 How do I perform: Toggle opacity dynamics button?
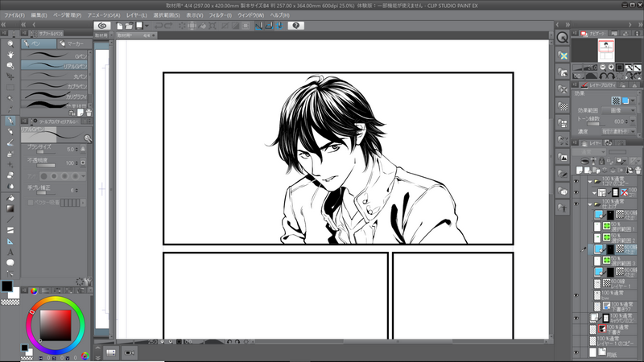(83, 163)
